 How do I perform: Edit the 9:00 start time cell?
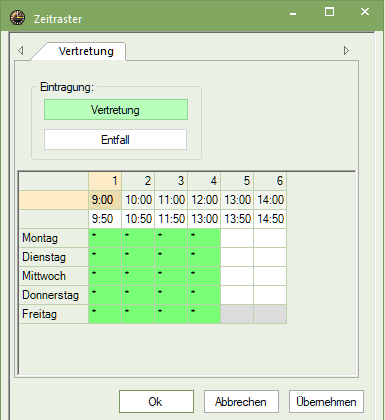(105, 200)
